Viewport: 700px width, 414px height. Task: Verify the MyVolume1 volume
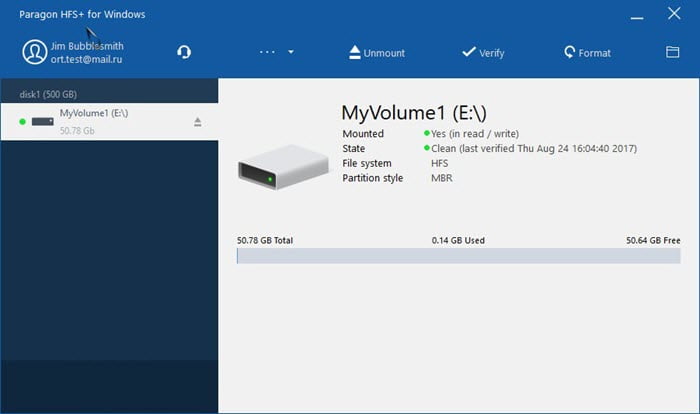coord(483,53)
